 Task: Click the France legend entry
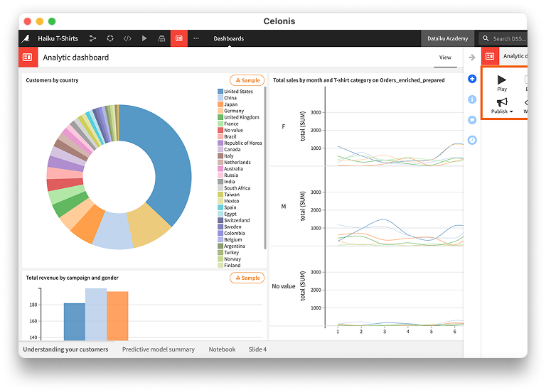(x=228, y=124)
